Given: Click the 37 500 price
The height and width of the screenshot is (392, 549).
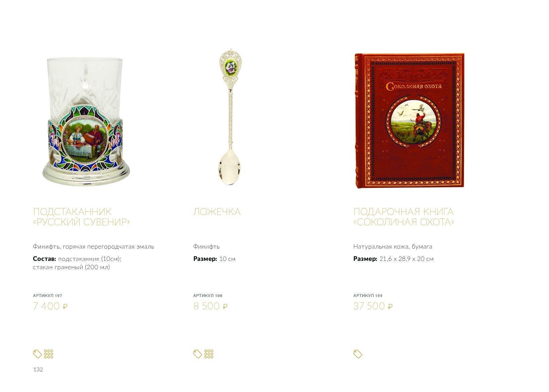Looking at the screenshot, I should coord(369,306).
